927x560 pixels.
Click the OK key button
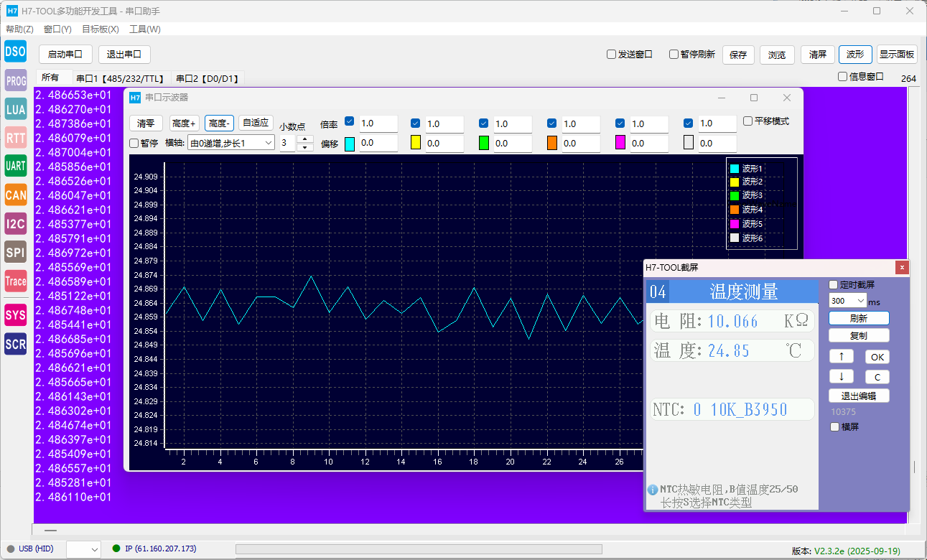[x=877, y=357]
